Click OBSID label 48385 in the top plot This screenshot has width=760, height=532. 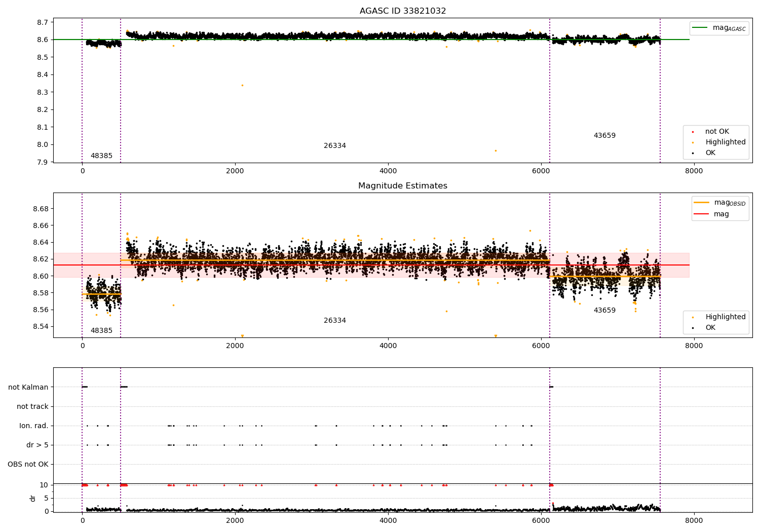(x=101, y=156)
